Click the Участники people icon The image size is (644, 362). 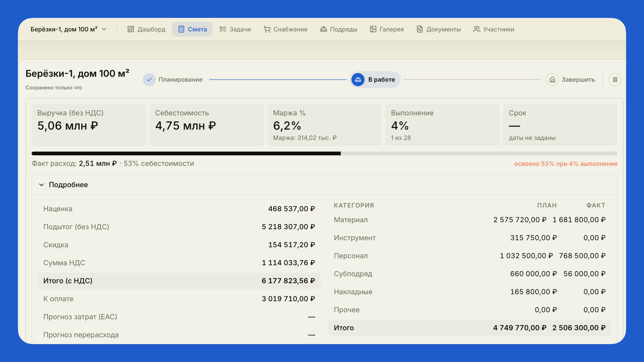[477, 29]
